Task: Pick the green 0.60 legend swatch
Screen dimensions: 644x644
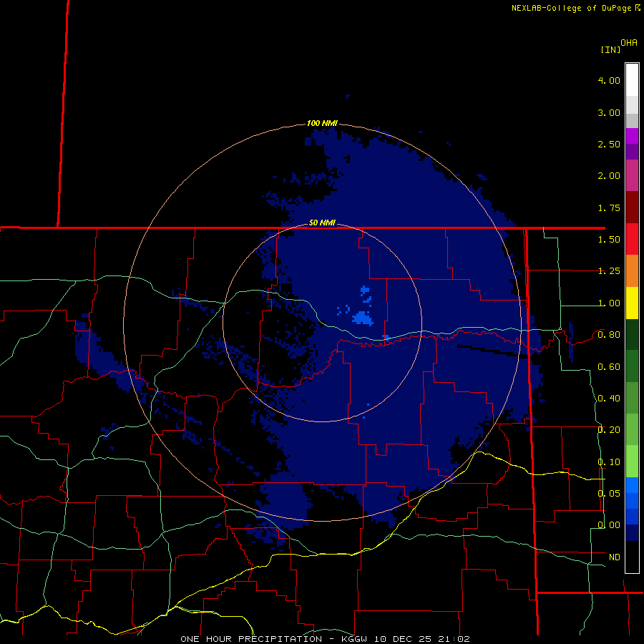Action: pyautogui.click(x=632, y=366)
